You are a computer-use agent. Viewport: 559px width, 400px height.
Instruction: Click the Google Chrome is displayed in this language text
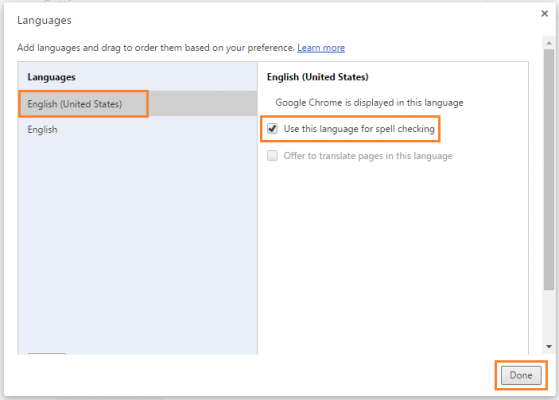click(x=369, y=103)
